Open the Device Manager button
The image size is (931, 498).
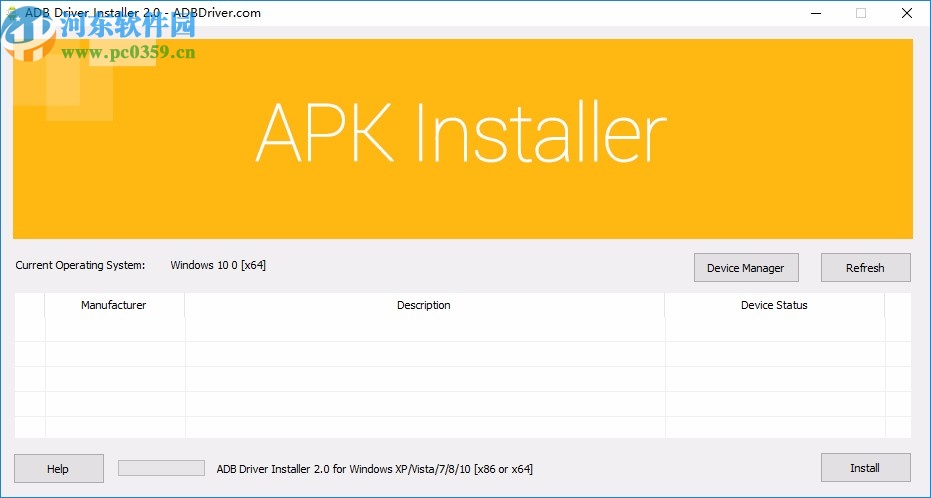click(746, 268)
